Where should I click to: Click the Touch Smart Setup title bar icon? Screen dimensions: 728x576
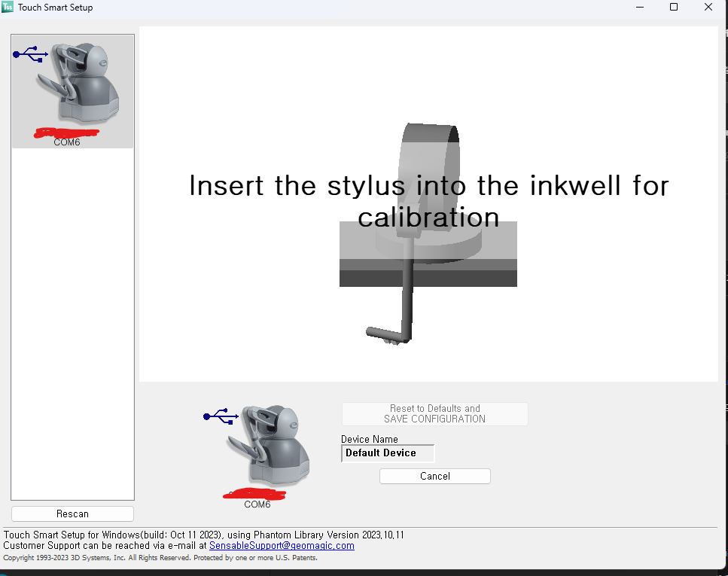[8, 7]
